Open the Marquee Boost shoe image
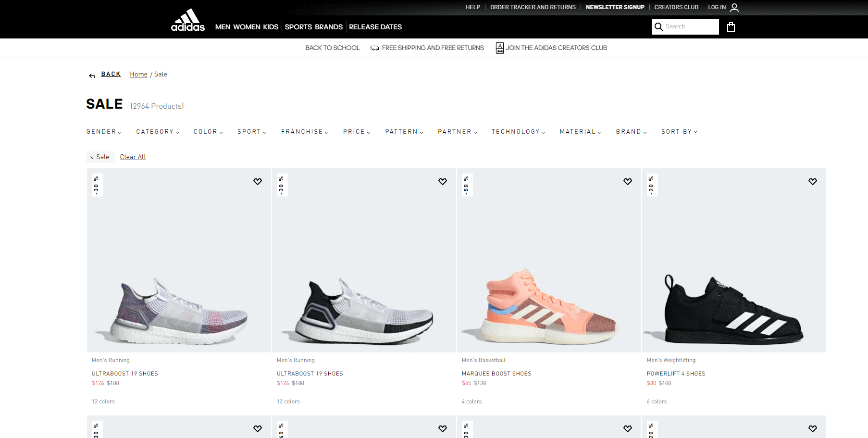The image size is (868, 438). point(549,261)
